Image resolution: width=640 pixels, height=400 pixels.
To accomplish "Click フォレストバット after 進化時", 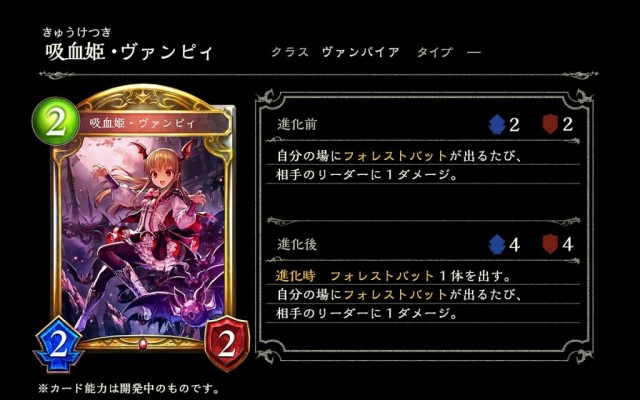I will (x=382, y=276).
